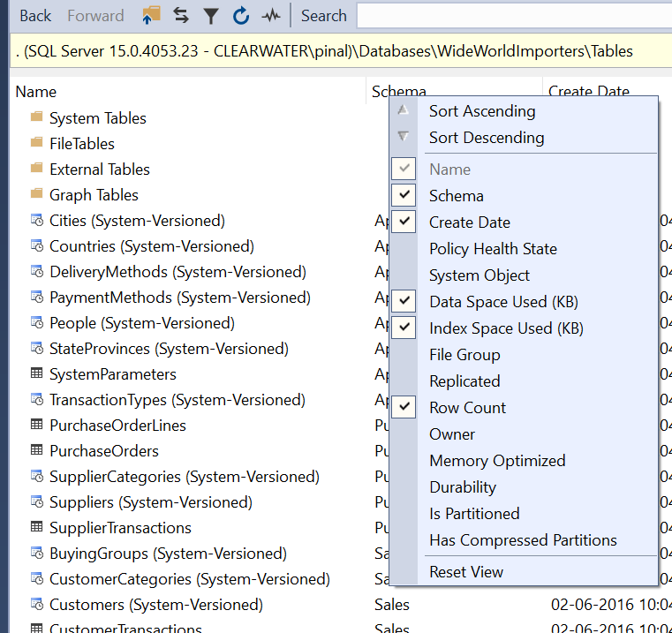
Task: Uncheck Index Space Used (KB) column
Action: pyautogui.click(x=404, y=328)
